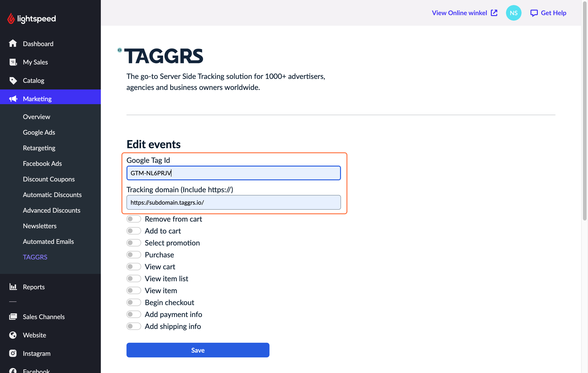Click into the Google Tag Id field
The height and width of the screenshot is (373, 588).
(234, 173)
